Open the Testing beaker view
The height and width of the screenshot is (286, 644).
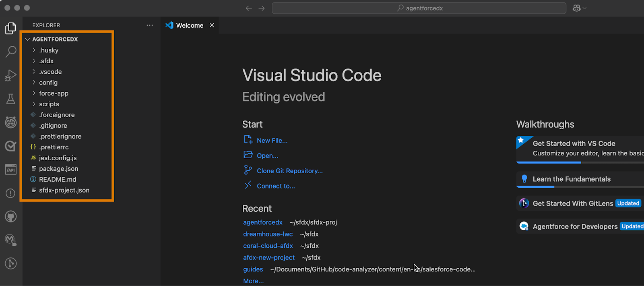point(11,99)
